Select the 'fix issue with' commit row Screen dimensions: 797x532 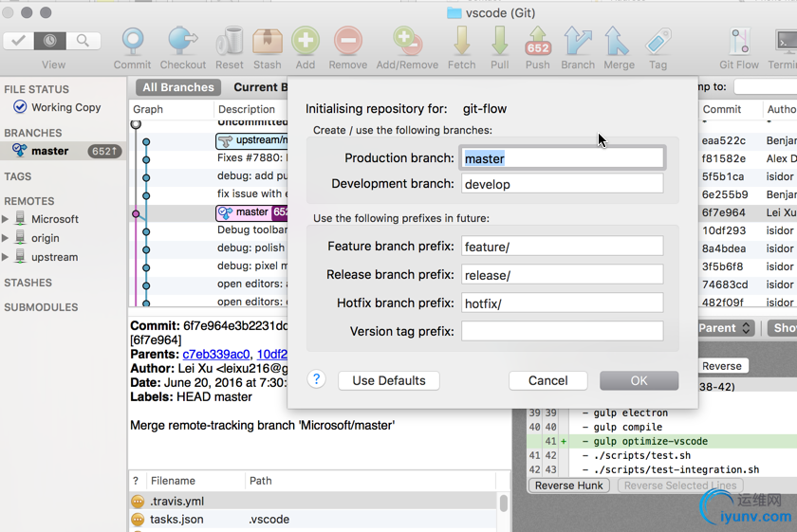tap(252, 193)
